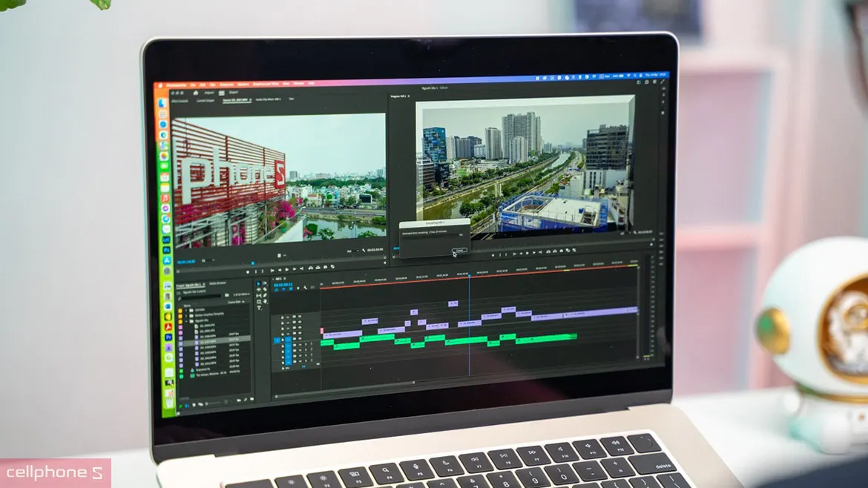Image resolution: width=868 pixels, height=488 pixels.
Task: Select the Slip tool
Action: click(x=258, y=296)
